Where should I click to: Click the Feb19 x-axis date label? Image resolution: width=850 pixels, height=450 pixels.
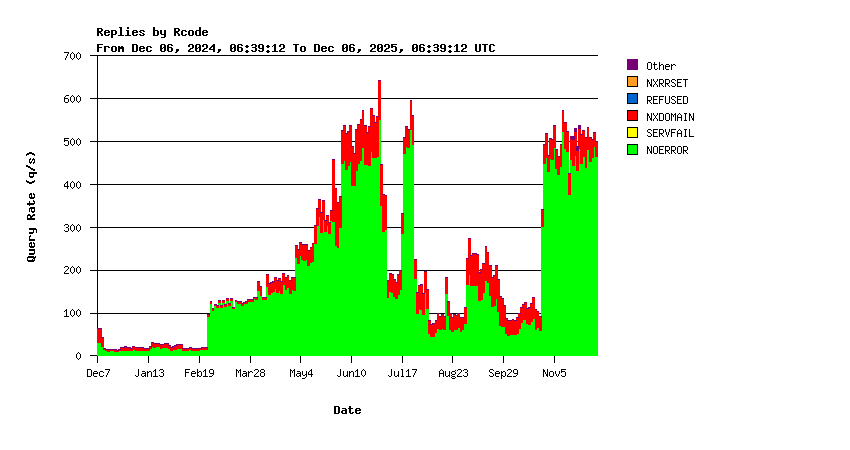tap(200, 374)
